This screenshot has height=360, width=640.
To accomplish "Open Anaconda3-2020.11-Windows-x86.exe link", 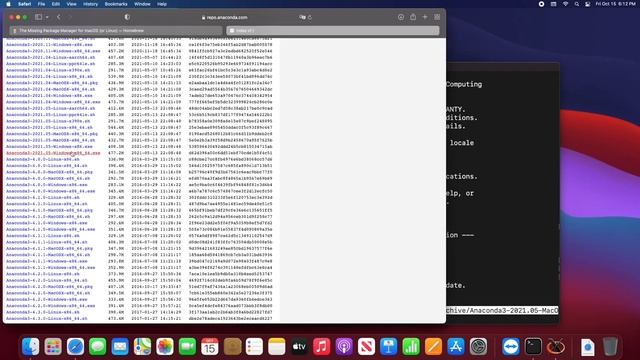I will point(49,44).
